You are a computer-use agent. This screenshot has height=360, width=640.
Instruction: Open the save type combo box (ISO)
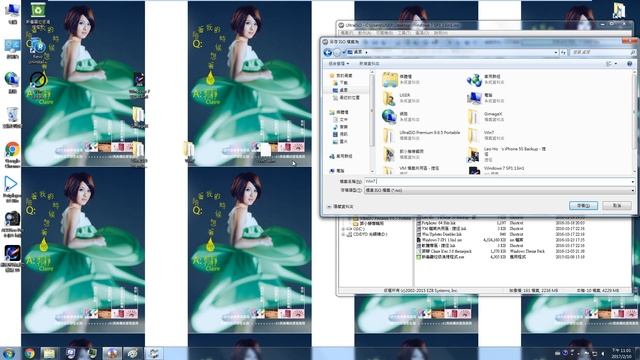[x=500, y=190]
